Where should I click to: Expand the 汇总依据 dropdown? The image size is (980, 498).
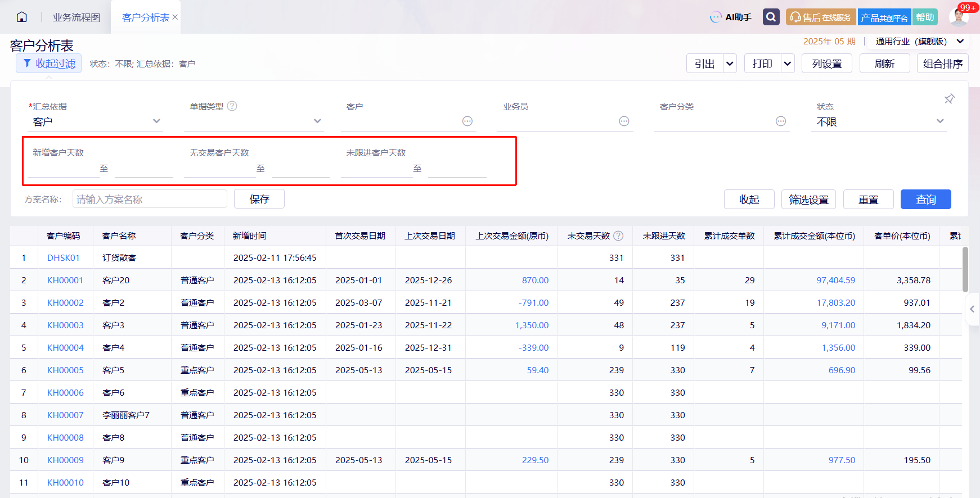click(156, 121)
